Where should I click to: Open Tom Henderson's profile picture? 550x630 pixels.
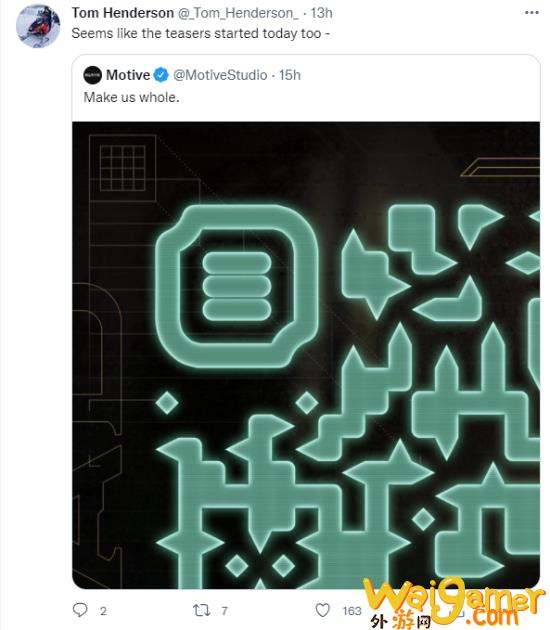pos(38,26)
